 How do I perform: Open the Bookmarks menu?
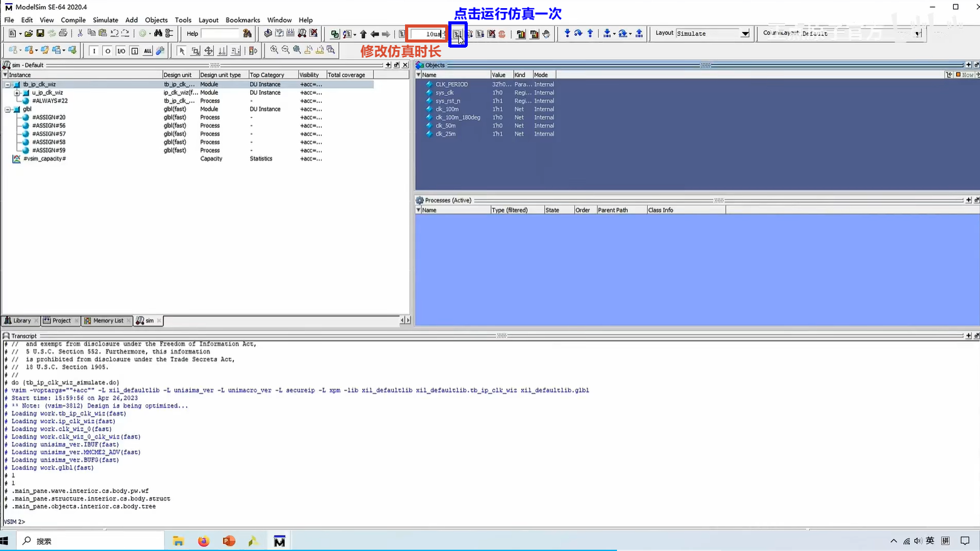click(243, 20)
